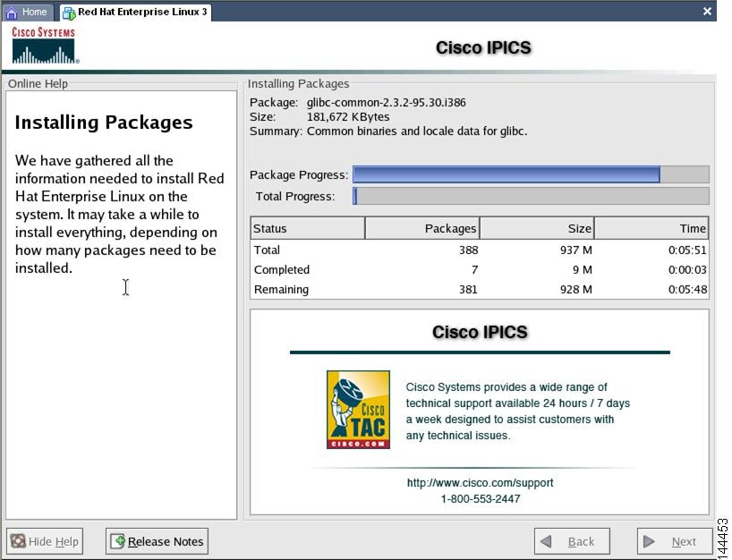Image resolution: width=732 pixels, height=560 pixels.
Task: Click the Back button
Action: click(x=572, y=540)
